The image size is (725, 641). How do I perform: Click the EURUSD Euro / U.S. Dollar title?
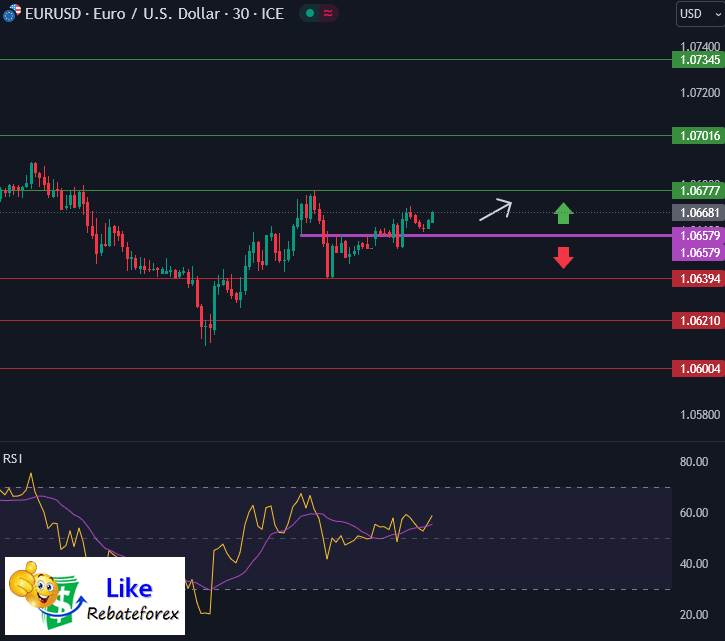154,14
